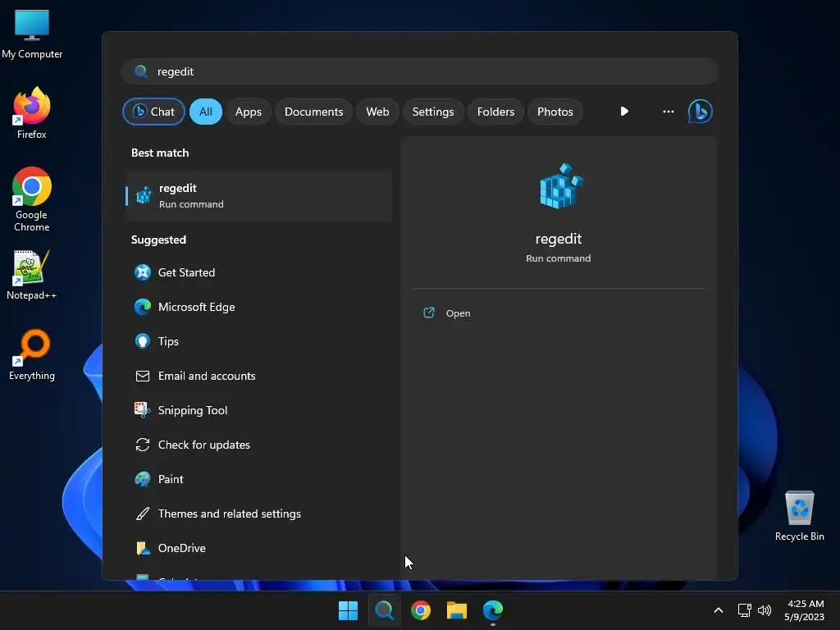The image size is (840, 630).
Task: Click the OneDrive folder icon
Action: click(x=143, y=548)
